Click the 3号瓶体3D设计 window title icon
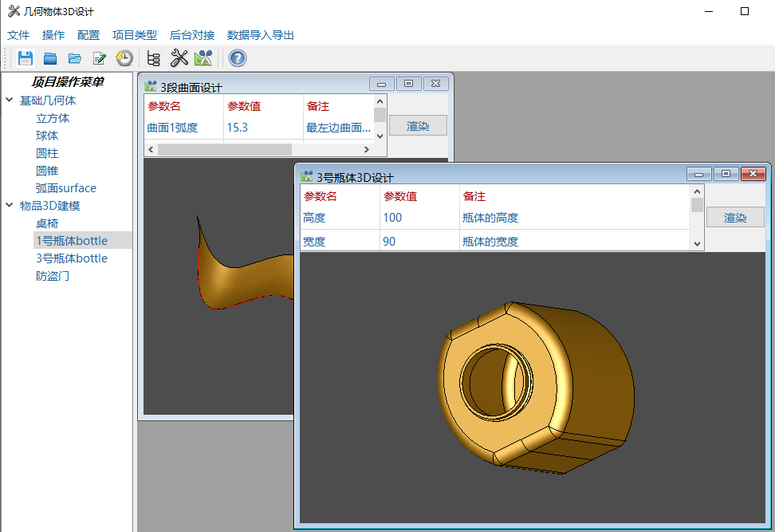 [x=306, y=176]
